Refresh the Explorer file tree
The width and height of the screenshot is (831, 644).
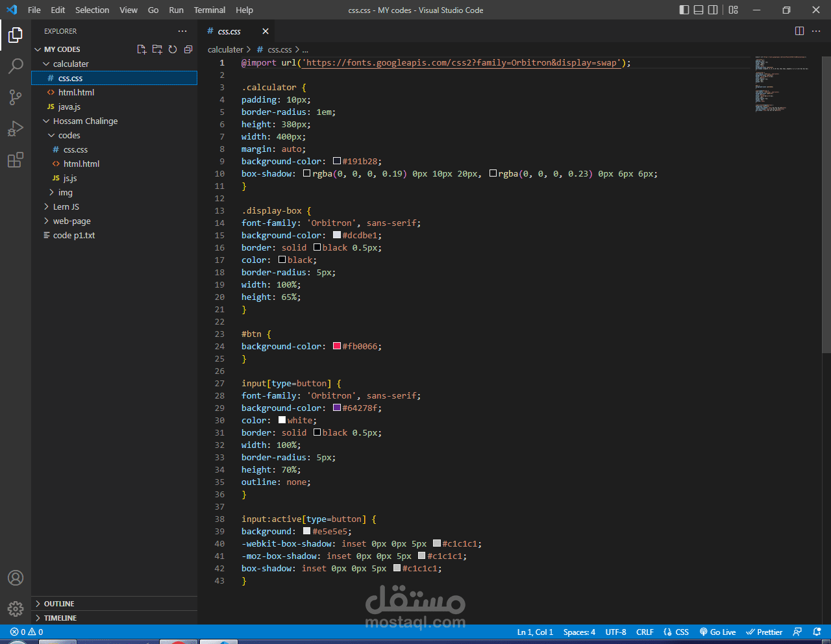coord(173,49)
